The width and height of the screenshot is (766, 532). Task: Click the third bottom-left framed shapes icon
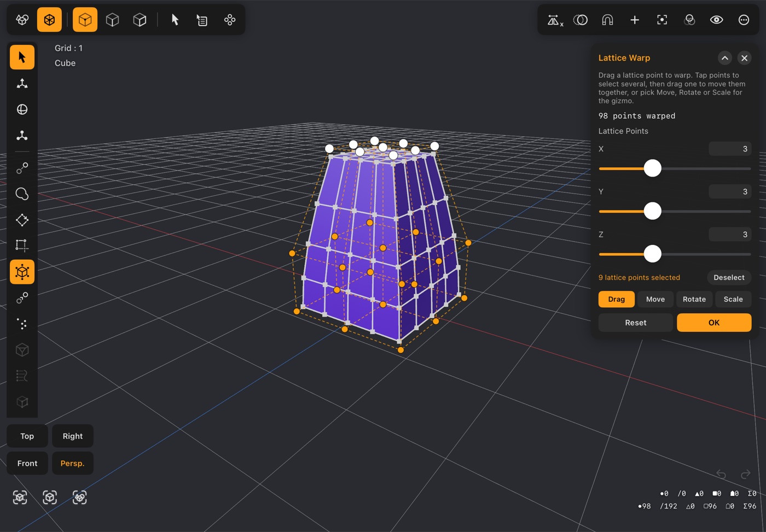click(x=79, y=497)
